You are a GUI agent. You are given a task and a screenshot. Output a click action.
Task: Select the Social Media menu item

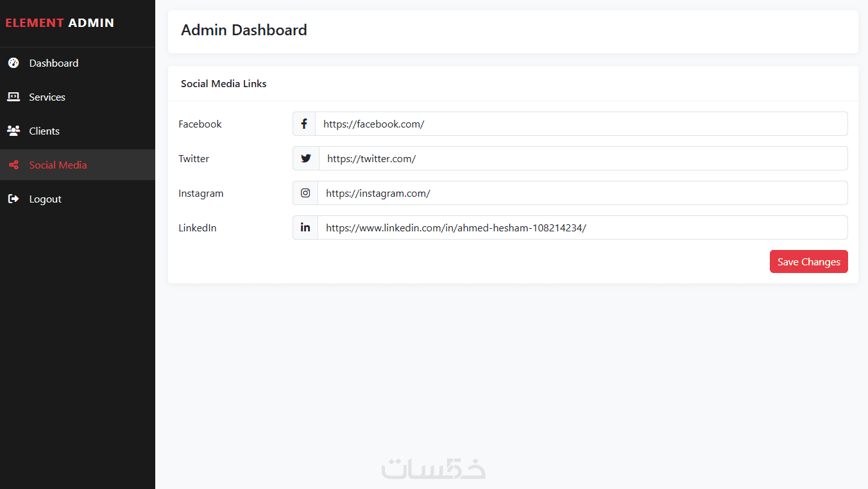[78, 165]
